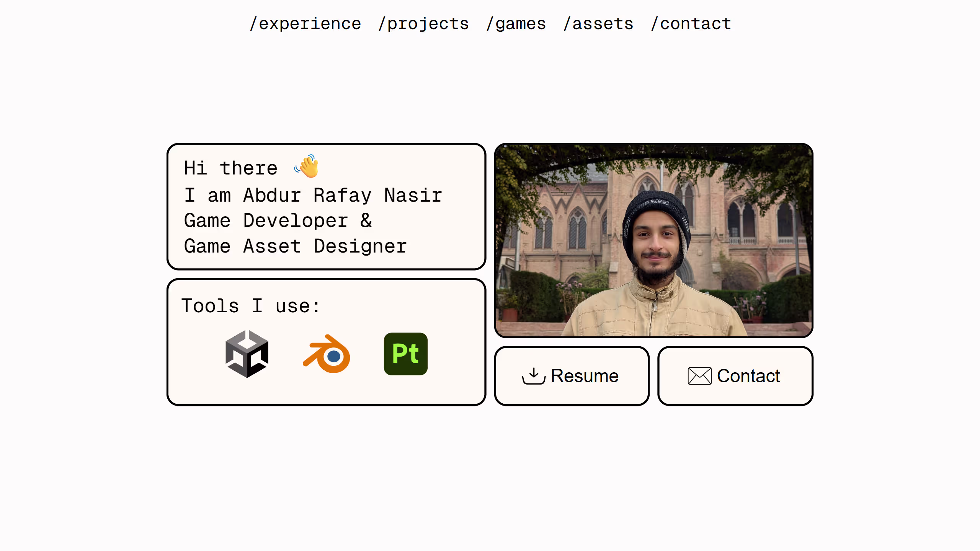
Task: Click the Substance Painter Pt icon
Action: (406, 354)
